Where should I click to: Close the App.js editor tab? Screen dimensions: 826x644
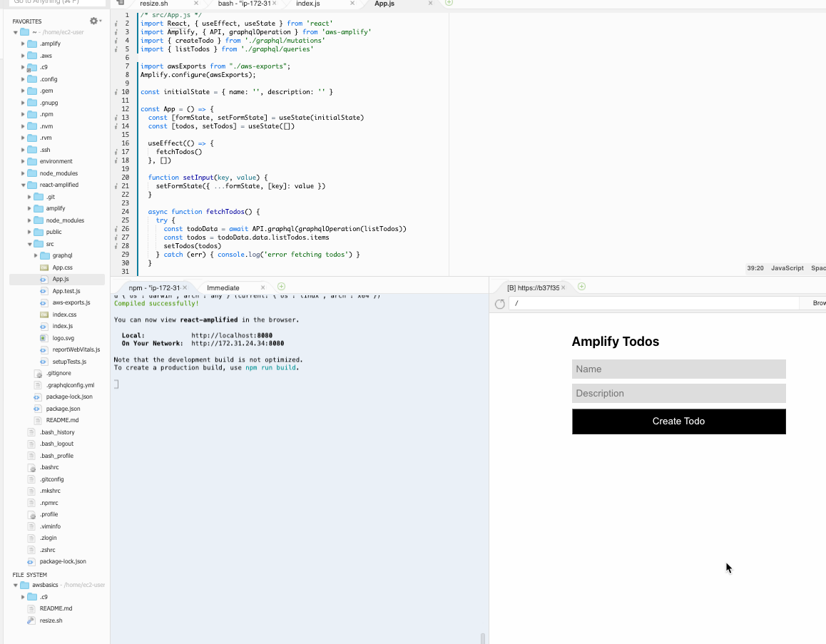coord(430,3)
